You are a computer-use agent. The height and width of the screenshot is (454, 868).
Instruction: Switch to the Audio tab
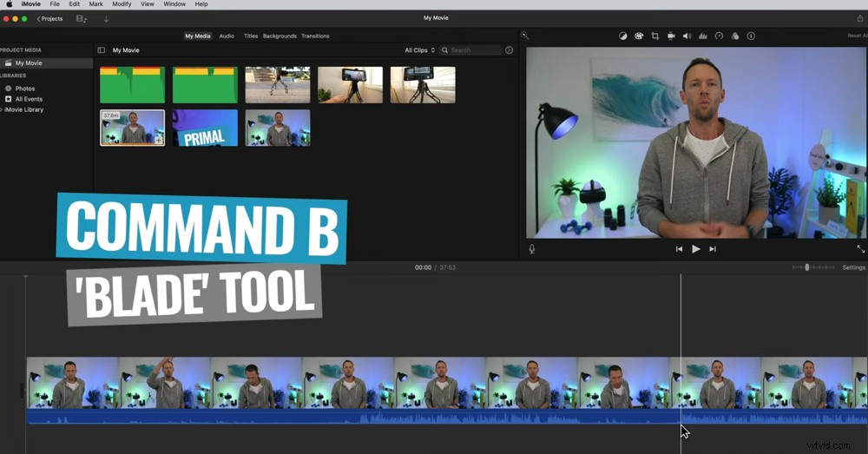tap(227, 36)
